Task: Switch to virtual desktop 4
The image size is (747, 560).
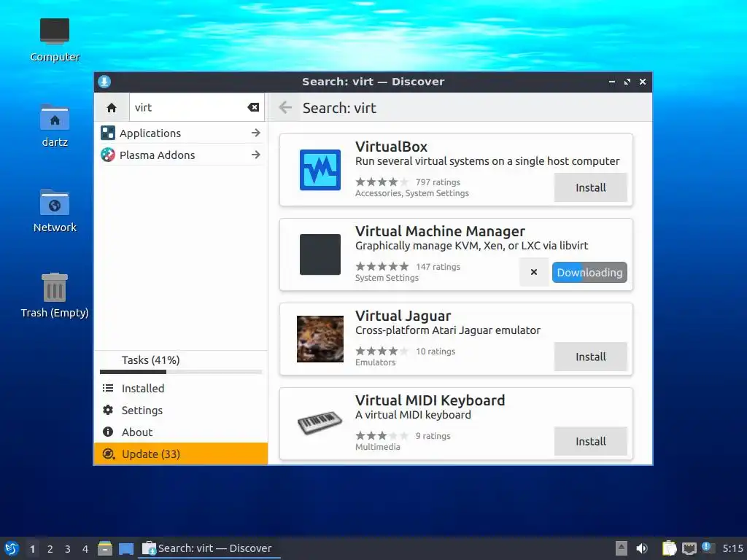Action: (x=85, y=549)
